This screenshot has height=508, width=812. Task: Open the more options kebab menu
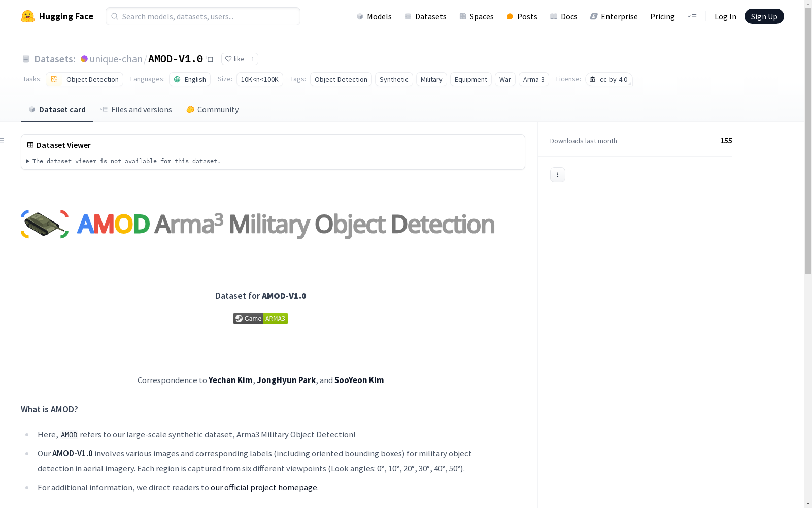coord(558,175)
